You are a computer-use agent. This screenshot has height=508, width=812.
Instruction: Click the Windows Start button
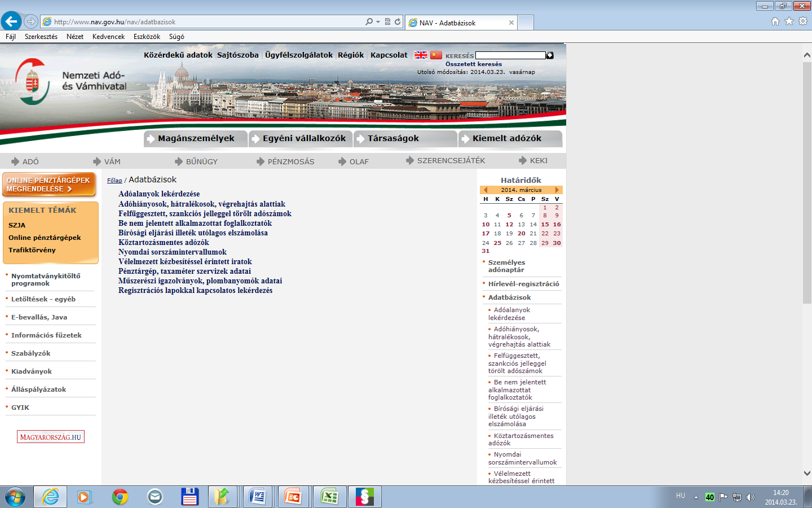click(15, 497)
